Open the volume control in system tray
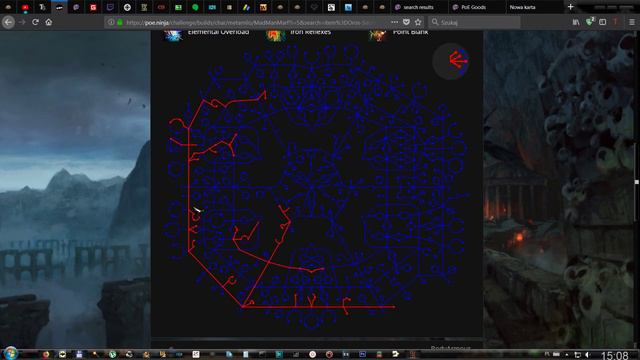Viewport: 640px width, 360px height. 588,355
